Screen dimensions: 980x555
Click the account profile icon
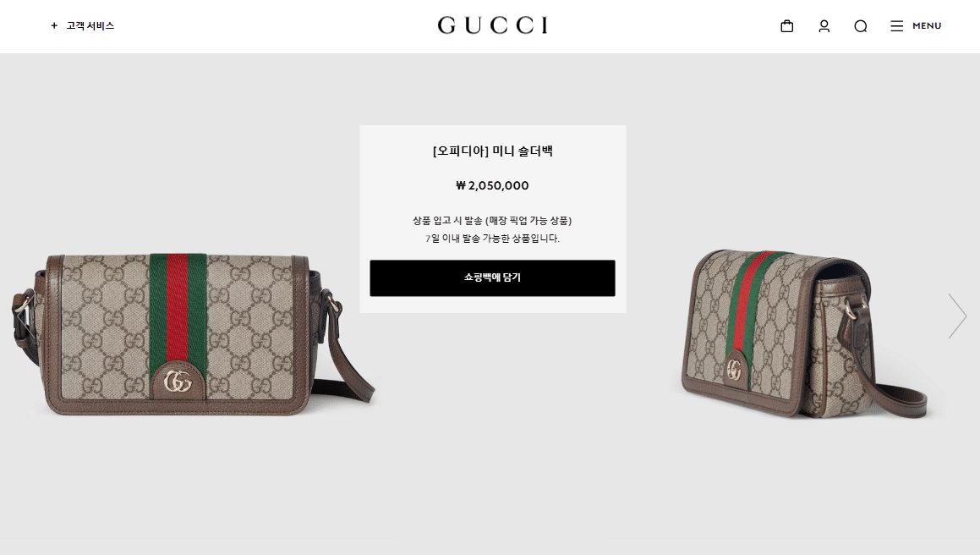tap(824, 25)
